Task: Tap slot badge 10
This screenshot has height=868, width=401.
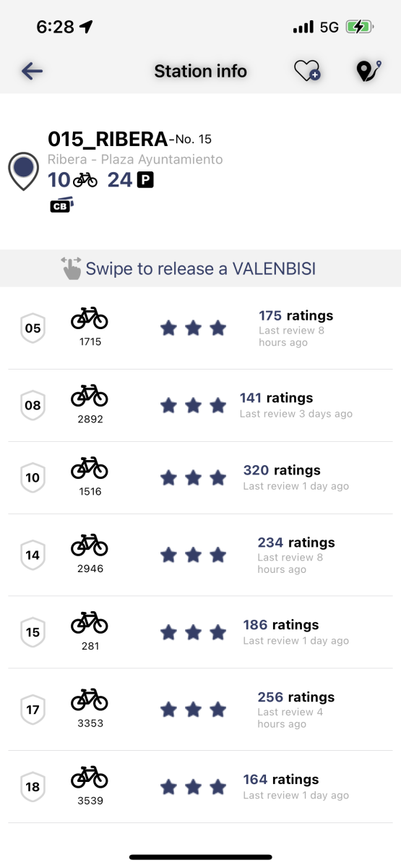Action: 33,478
